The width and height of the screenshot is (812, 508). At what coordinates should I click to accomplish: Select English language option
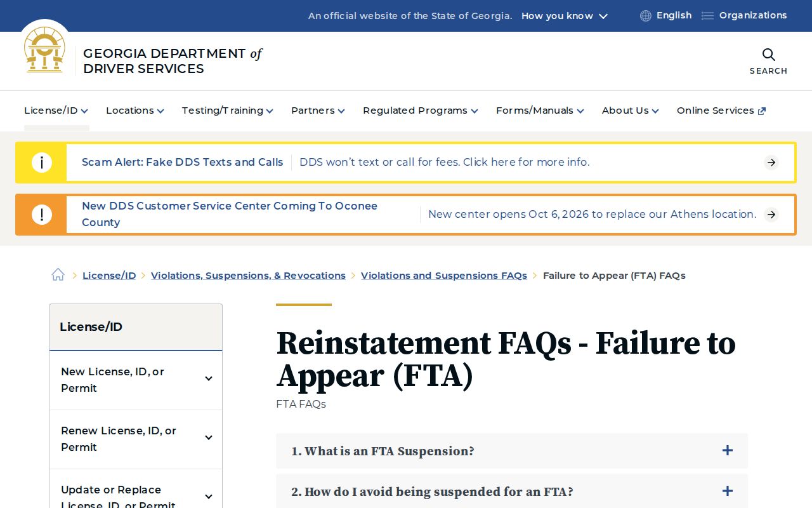(674, 15)
